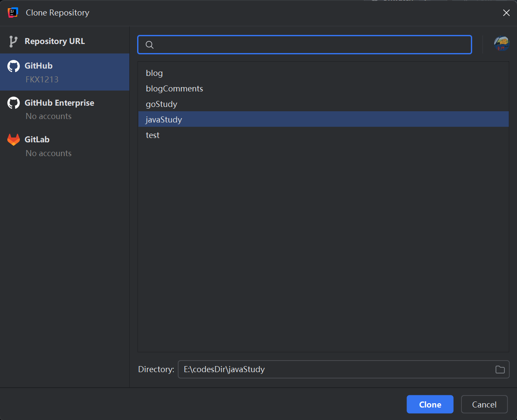Image resolution: width=517 pixels, height=420 pixels.
Task: Close the Clone Repository dialog
Action: (506, 13)
